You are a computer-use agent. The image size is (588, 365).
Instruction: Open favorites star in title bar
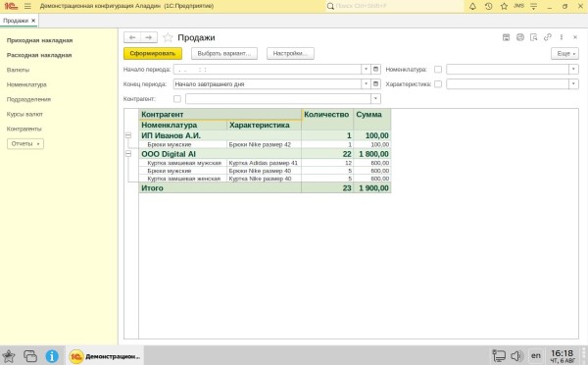(x=504, y=7)
